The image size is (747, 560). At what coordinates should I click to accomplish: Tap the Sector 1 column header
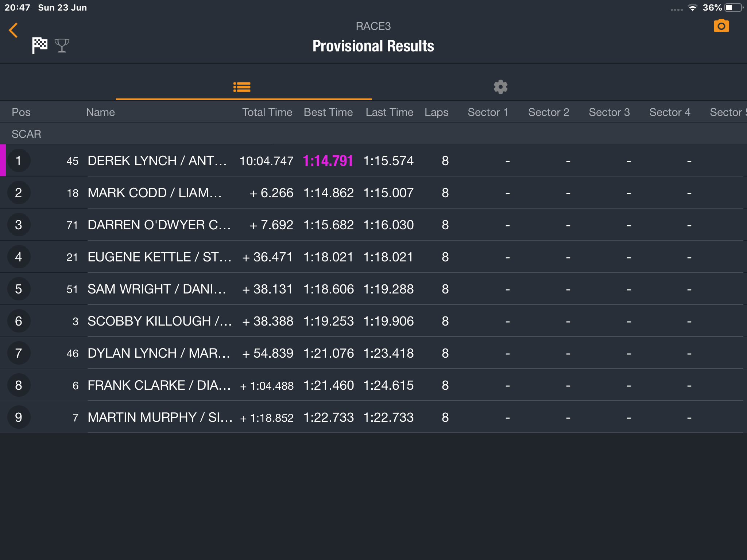point(488,112)
